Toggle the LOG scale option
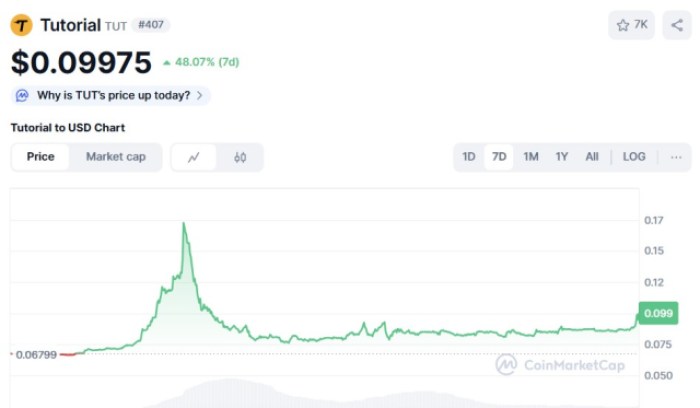700x408 pixels. point(634,157)
